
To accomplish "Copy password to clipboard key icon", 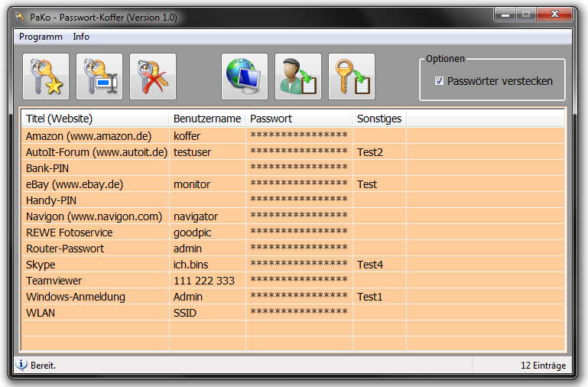I will click(x=352, y=76).
